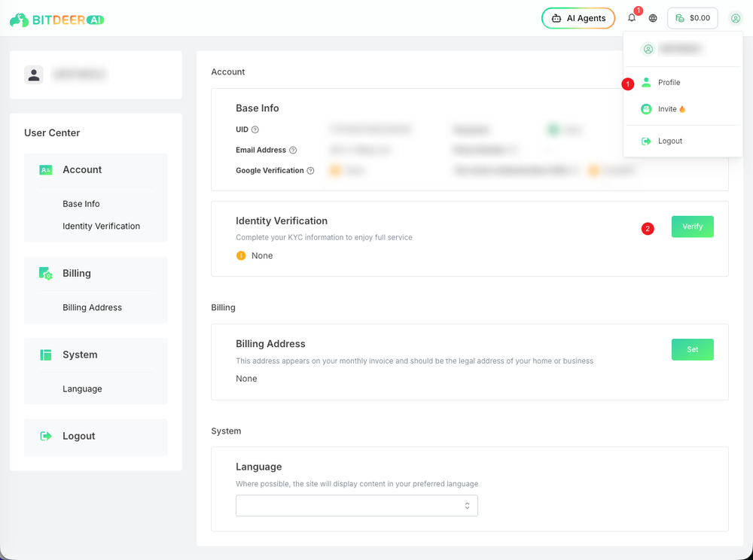Click the sidebar Logout arrow icon
The image size is (753, 560).
(46, 437)
